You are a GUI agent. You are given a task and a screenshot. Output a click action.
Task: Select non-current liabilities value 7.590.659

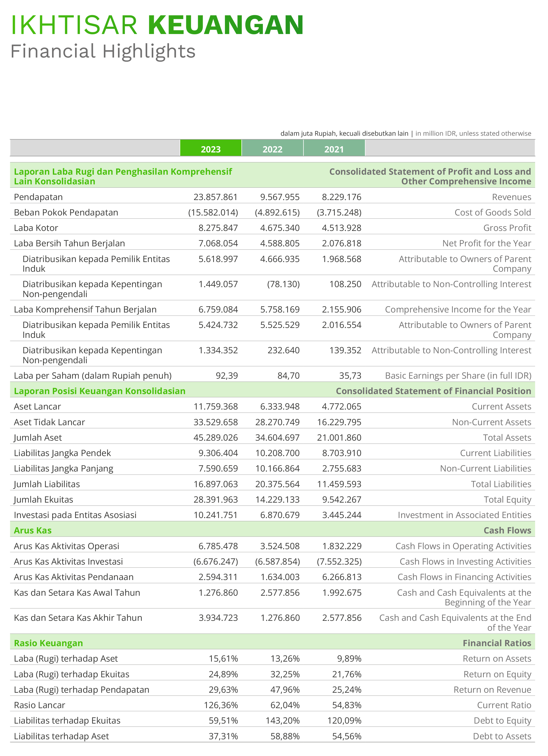pos(218,469)
